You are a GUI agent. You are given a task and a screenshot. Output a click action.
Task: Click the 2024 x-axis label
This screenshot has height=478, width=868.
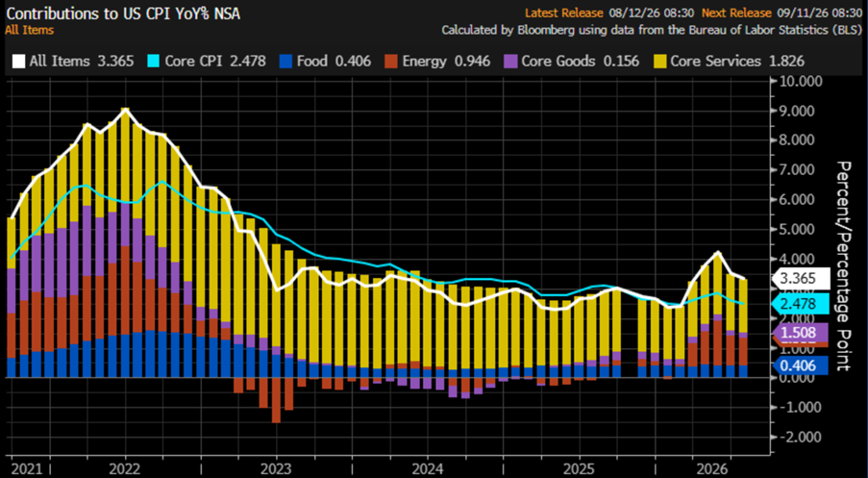tap(428, 469)
